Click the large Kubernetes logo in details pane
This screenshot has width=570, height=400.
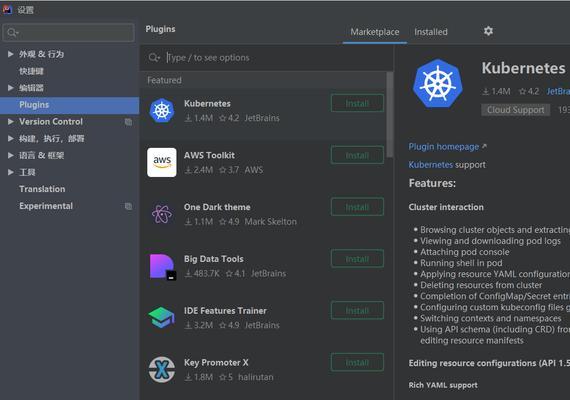(x=438, y=83)
